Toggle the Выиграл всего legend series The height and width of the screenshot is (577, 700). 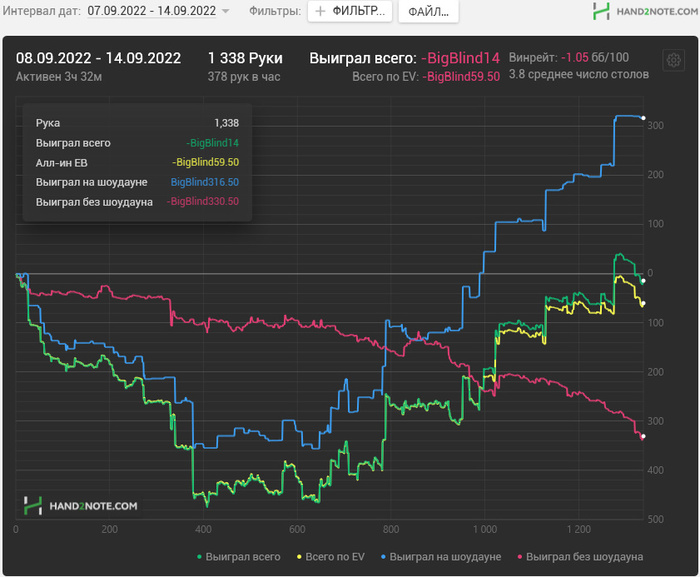tap(239, 557)
